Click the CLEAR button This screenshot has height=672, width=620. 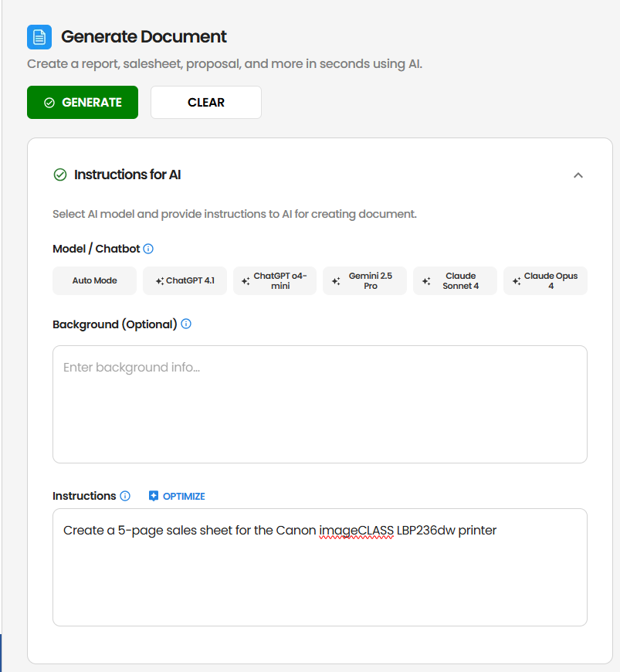pyautogui.click(x=205, y=102)
